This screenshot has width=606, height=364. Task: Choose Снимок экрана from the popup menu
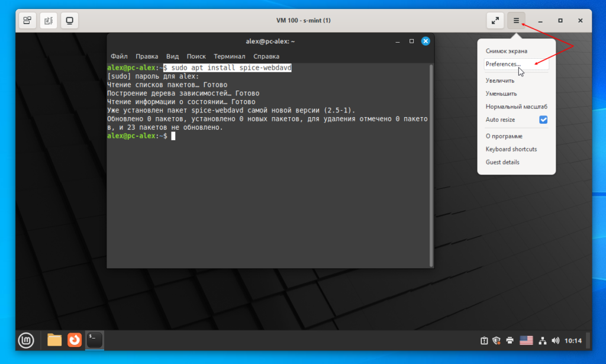point(507,51)
